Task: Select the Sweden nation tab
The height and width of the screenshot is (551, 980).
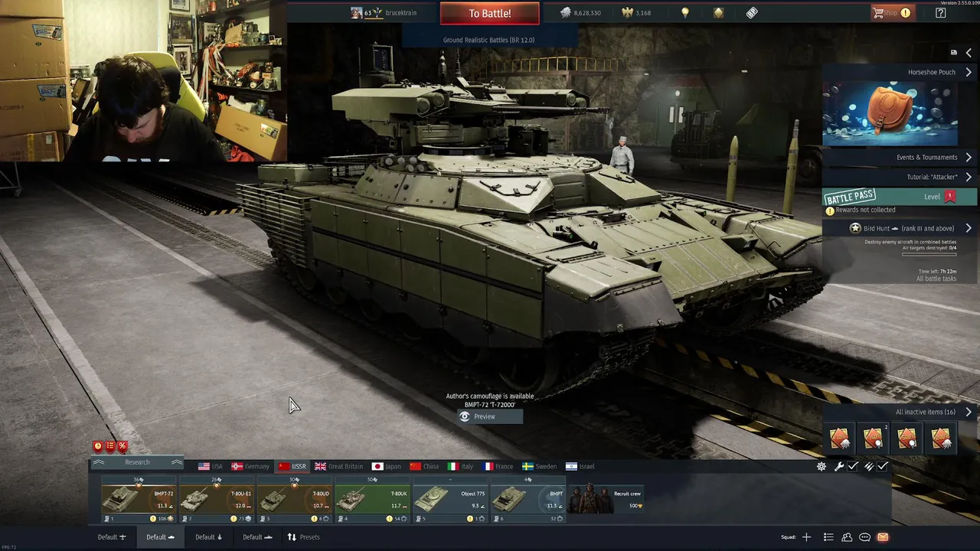Action: point(540,466)
